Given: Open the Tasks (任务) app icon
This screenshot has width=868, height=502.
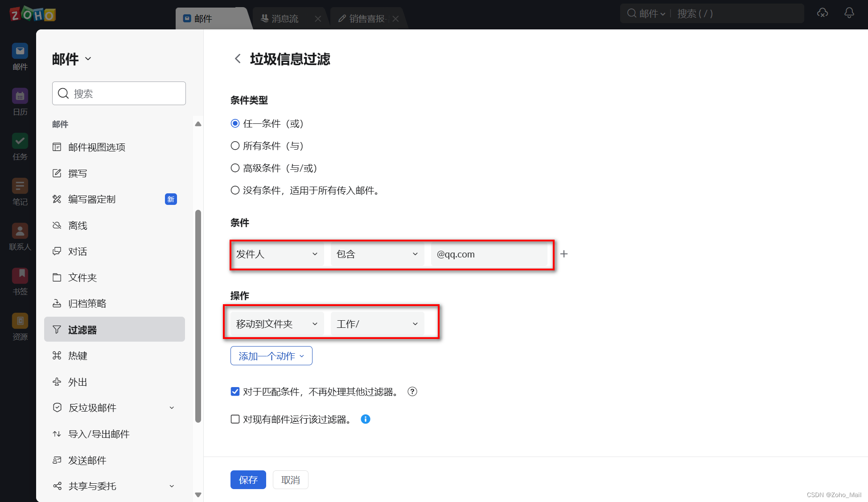Looking at the screenshot, I should coord(20,142).
